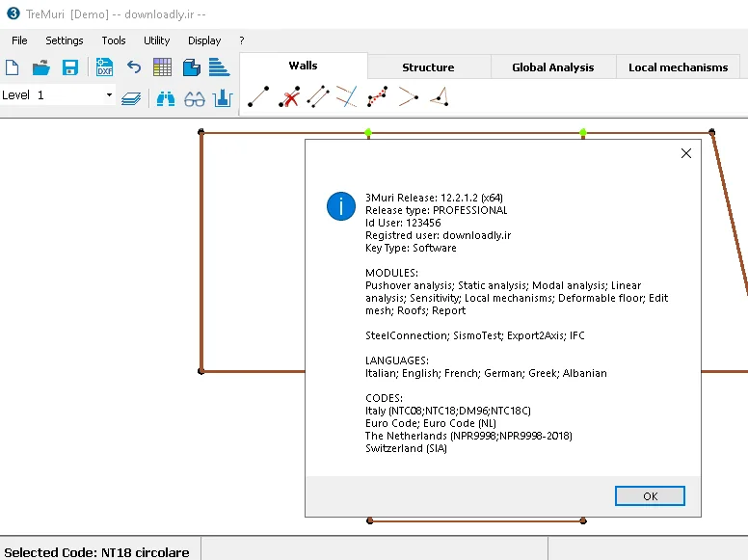Open the Level 1 dropdown selector
Image resolution: width=748 pixels, height=560 pixels.
(x=58, y=94)
